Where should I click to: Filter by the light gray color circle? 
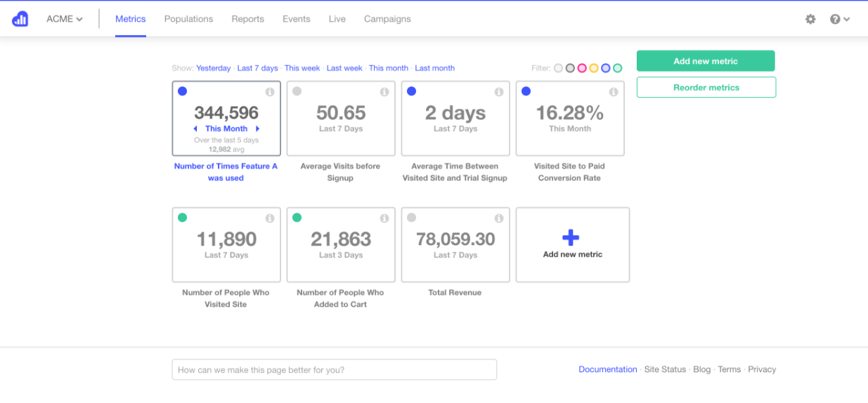[x=558, y=68]
